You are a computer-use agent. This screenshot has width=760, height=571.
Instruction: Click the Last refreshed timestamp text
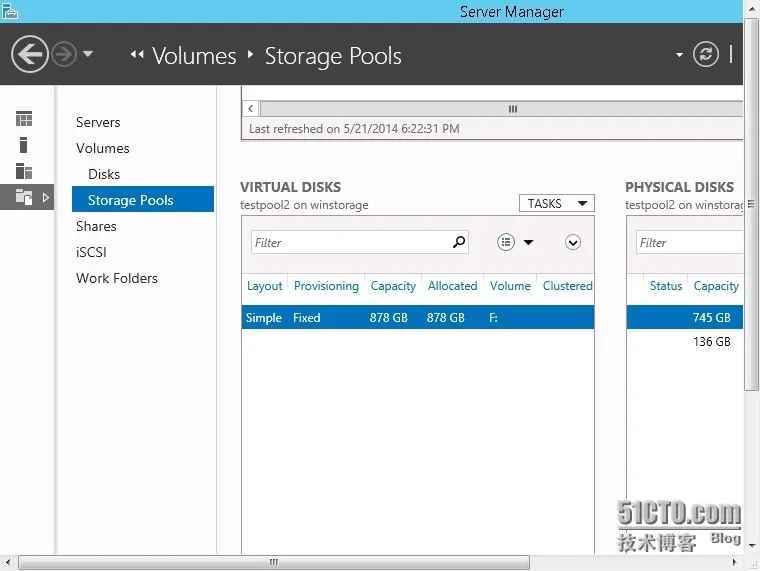click(354, 128)
